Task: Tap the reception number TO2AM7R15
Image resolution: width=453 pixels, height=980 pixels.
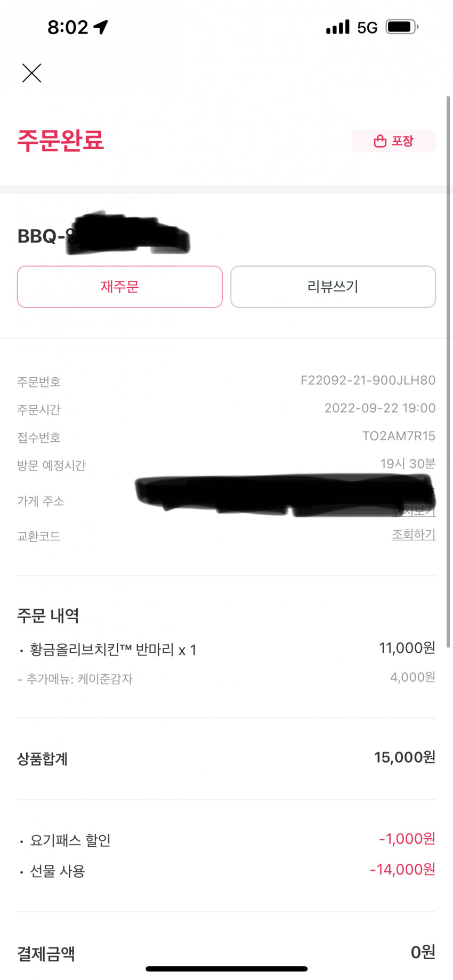Action: tap(399, 436)
